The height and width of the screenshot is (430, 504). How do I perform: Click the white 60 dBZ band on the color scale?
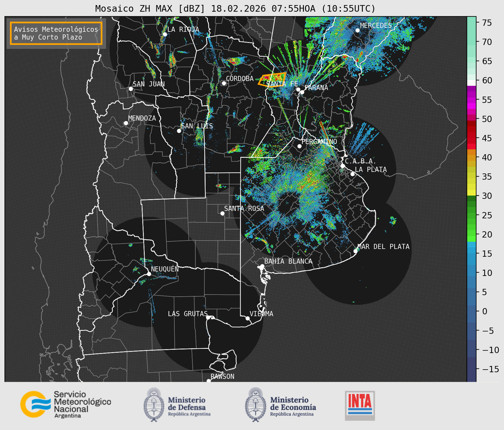pos(471,83)
